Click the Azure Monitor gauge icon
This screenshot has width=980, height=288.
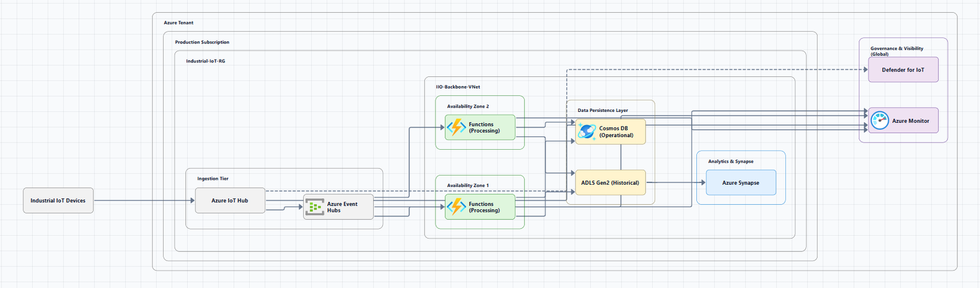[880, 120]
